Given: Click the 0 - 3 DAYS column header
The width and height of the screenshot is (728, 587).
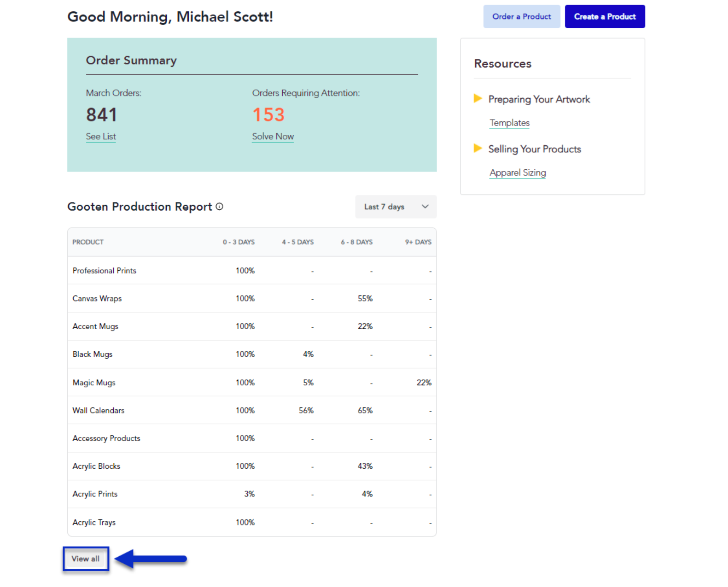Looking at the screenshot, I should [239, 242].
